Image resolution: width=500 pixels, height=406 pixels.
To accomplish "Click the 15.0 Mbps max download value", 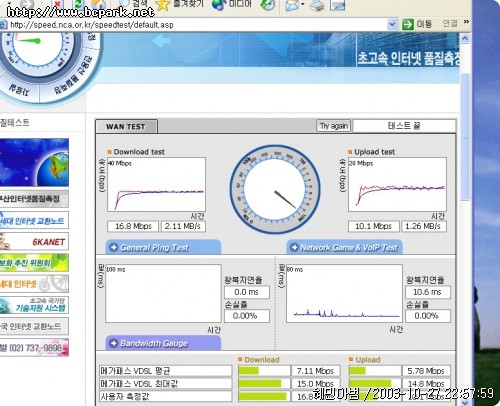I will tap(316, 383).
